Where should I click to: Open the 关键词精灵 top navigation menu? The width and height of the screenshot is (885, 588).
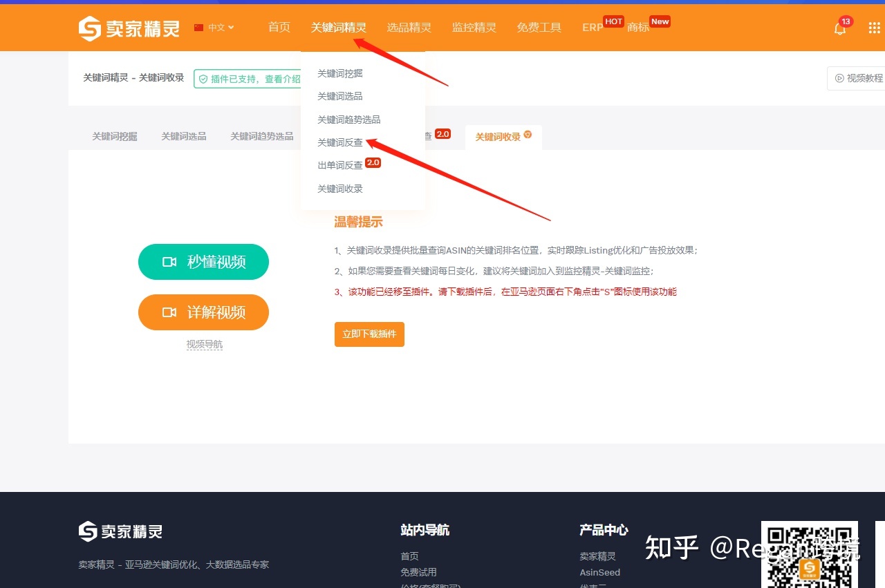coord(339,28)
